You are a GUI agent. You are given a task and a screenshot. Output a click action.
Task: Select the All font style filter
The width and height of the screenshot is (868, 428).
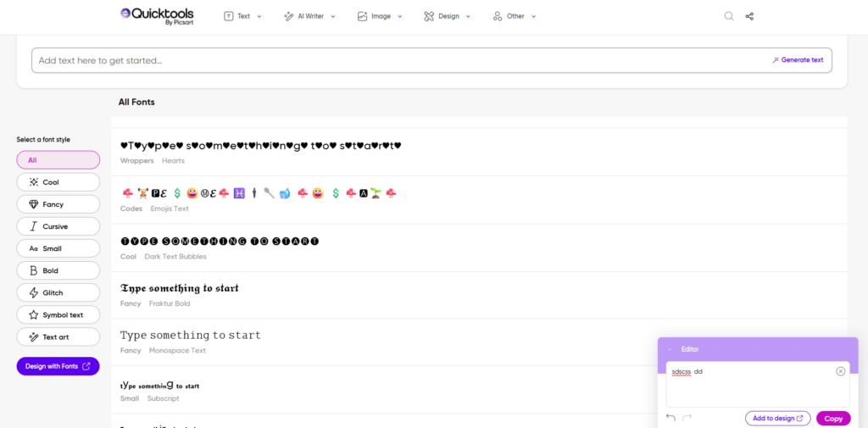coord(58,160)
